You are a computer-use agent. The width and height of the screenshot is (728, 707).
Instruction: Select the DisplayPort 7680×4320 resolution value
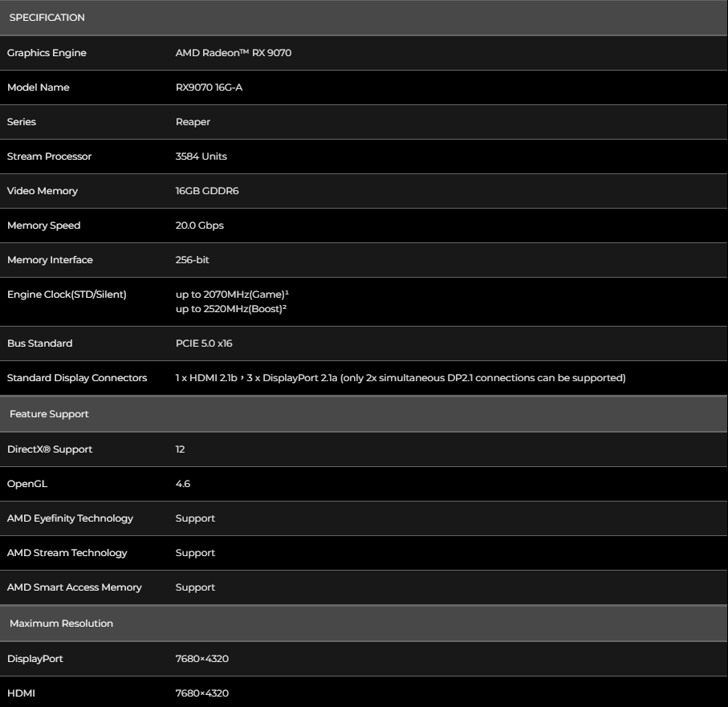(x=206, y=658)
